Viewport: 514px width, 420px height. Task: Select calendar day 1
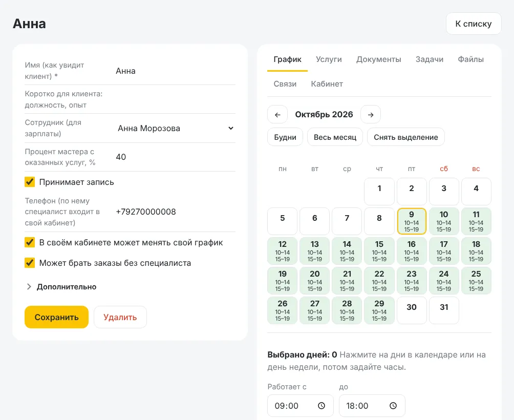coord(379,192)
